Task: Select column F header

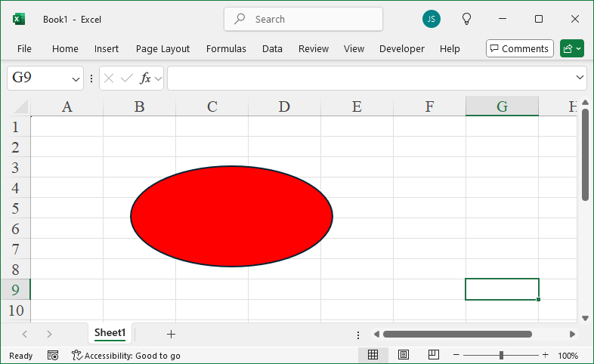Action: [x=429, y=106]
